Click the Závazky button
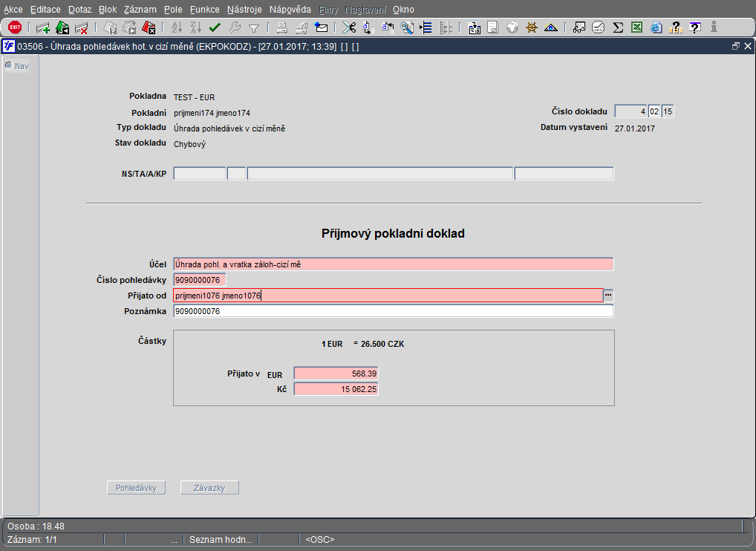This screenshot has width=756, height=551. pyautogui.click(x=209, y=488)
